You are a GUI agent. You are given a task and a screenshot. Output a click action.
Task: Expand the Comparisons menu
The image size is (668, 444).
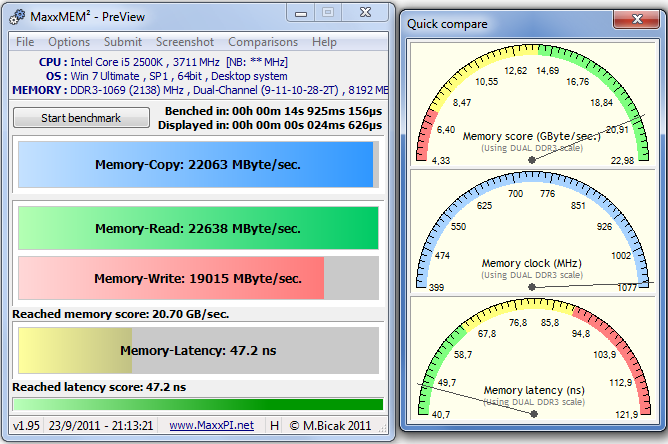click(x=263, y=42)
